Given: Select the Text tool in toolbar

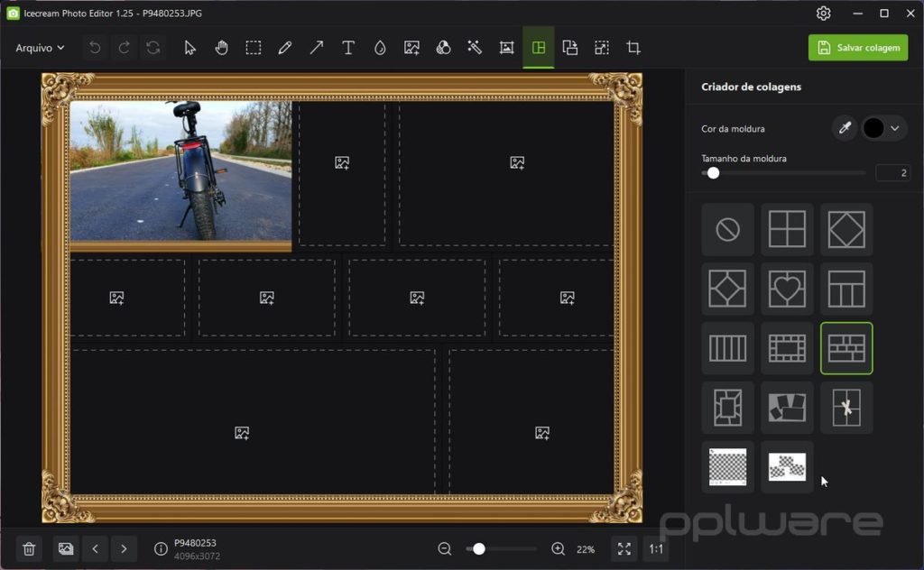Looking at the screenshot, I should point(348,48).
